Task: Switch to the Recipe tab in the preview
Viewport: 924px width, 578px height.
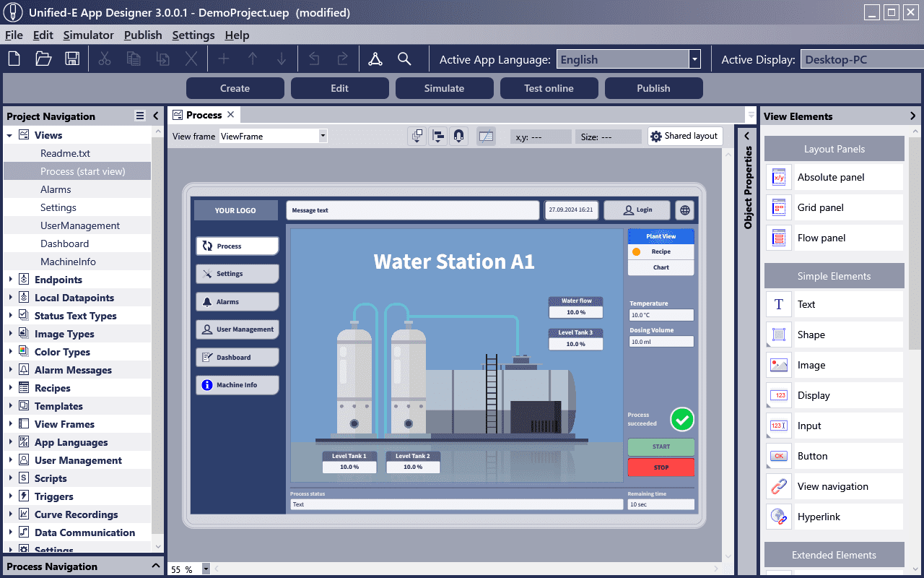Action: click(661, 251)
